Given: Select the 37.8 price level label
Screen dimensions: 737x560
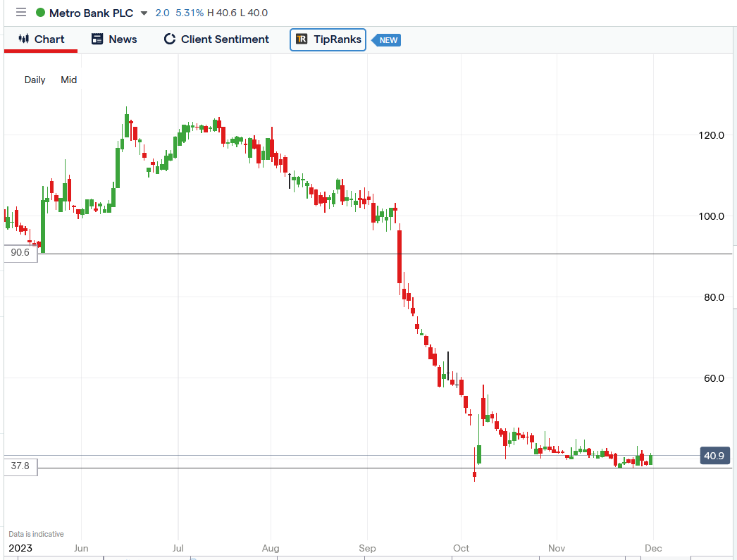Looking at the screenshot, I should coord(20,466).
